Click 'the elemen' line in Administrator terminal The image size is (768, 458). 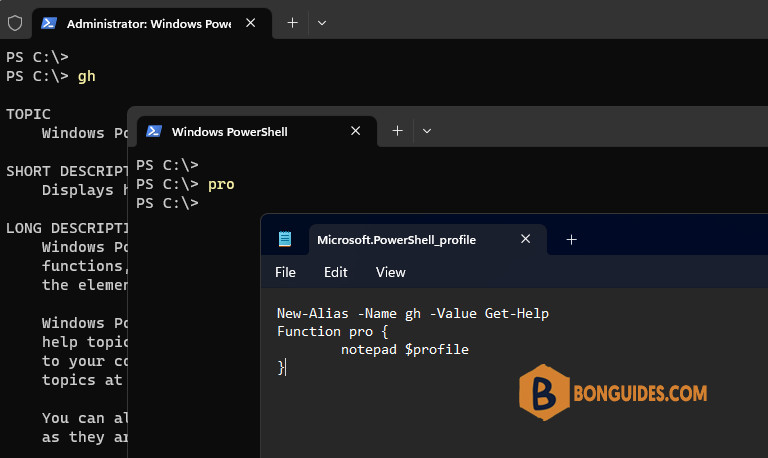point(85,285)
